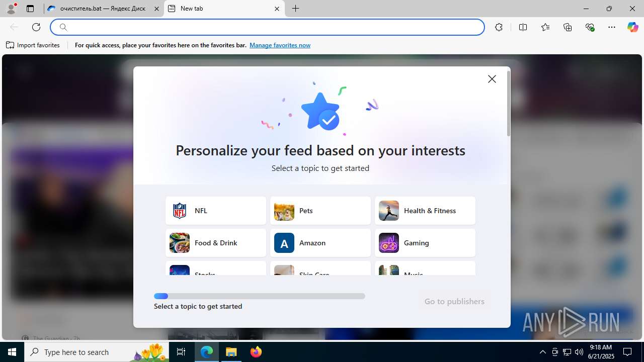This screenshot has width=644, height=362.
Task: Open the network status icon
Action: (x=567, y=352)
